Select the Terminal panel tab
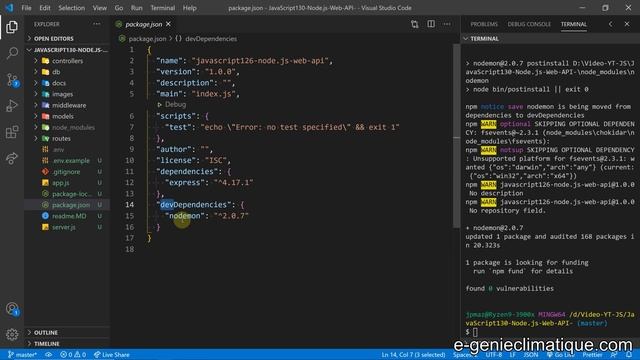This screenshot has width=640, height=360. (573, 24)
